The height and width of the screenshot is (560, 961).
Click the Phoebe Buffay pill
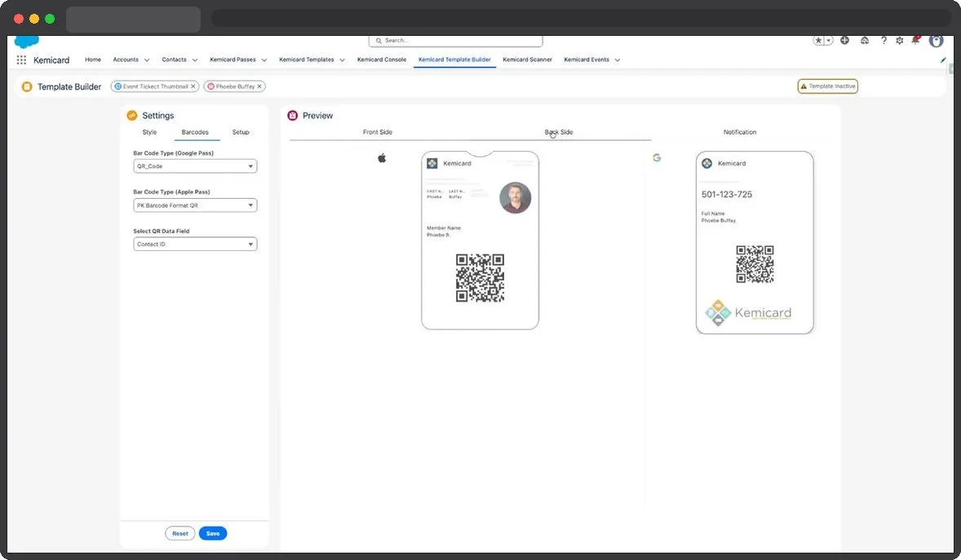point(235,86)
